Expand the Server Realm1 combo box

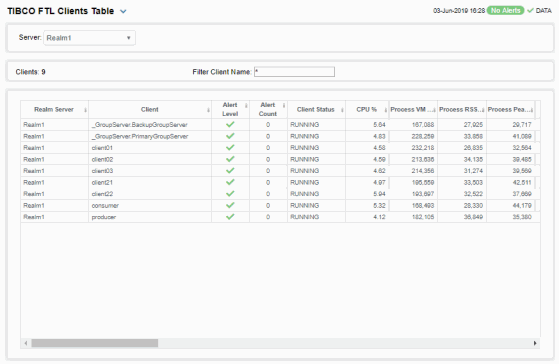[x=89, y=38]
